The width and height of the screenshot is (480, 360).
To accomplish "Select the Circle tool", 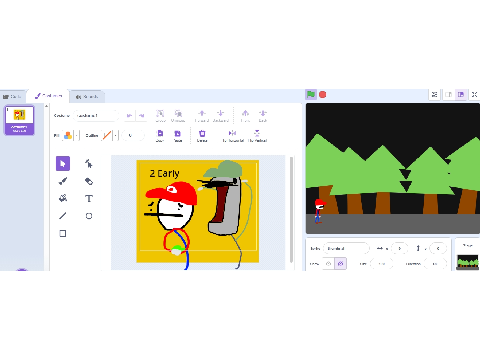I will click(x=89, y=216).
